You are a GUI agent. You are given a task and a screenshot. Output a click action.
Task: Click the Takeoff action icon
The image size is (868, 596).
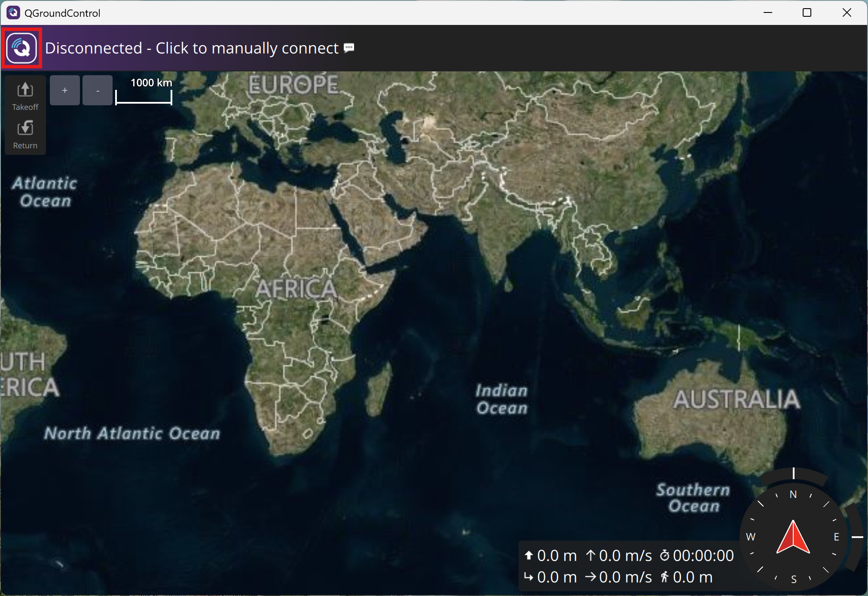tap(25, 90)
